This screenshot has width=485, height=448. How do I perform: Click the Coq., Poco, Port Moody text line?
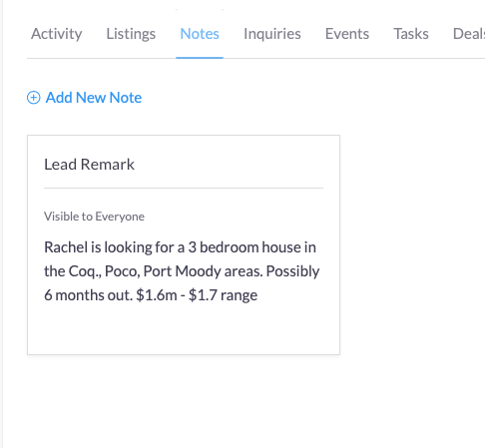[182, 271]
